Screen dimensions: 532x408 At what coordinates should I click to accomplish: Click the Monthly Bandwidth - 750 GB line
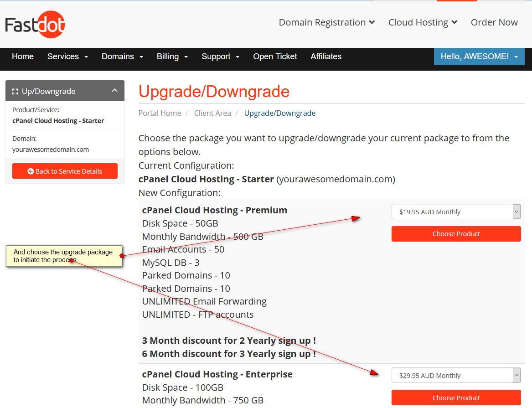tap(202, 400)
